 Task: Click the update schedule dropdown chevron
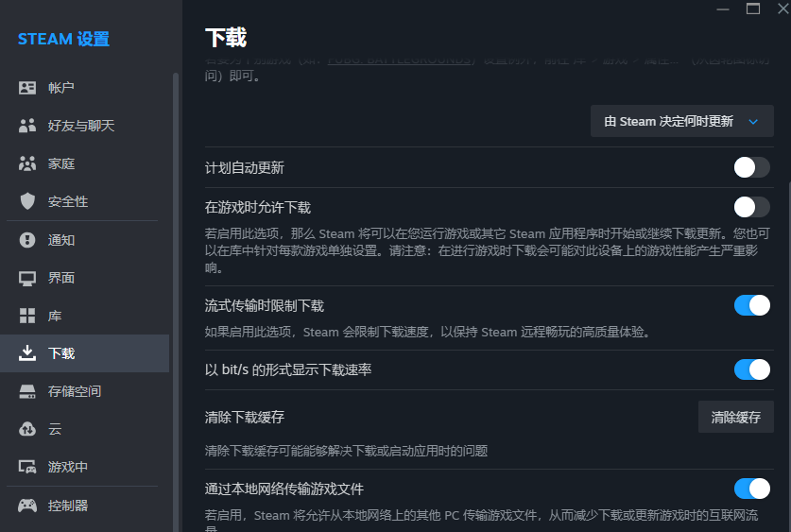click(x=753, y=122)
